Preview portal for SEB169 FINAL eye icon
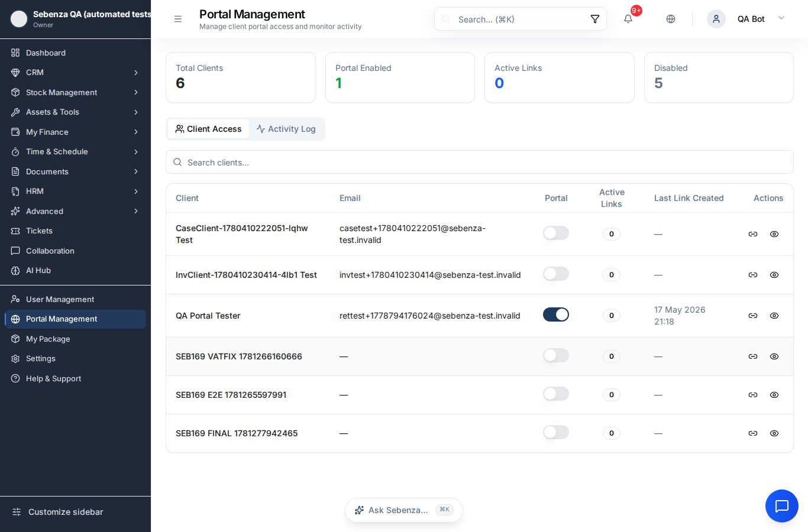808x532 pixels. click(774, 433)
